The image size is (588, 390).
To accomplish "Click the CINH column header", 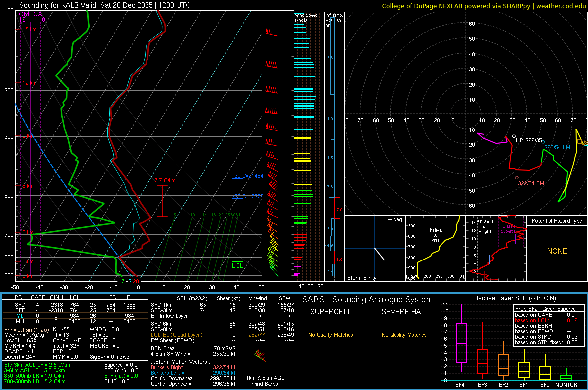I will pyautogui.click(x=57, y=297).
